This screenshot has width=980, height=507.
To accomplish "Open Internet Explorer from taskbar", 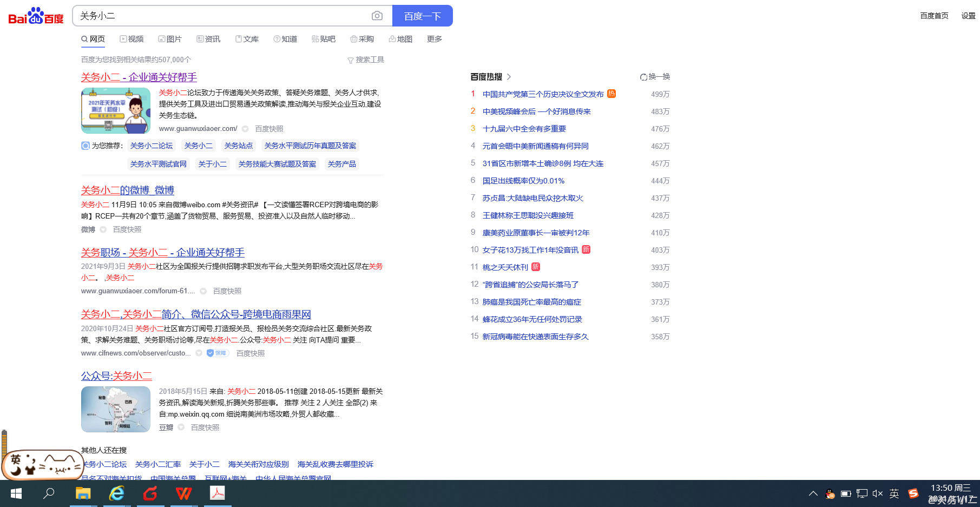I will click(x=116, y=493).
